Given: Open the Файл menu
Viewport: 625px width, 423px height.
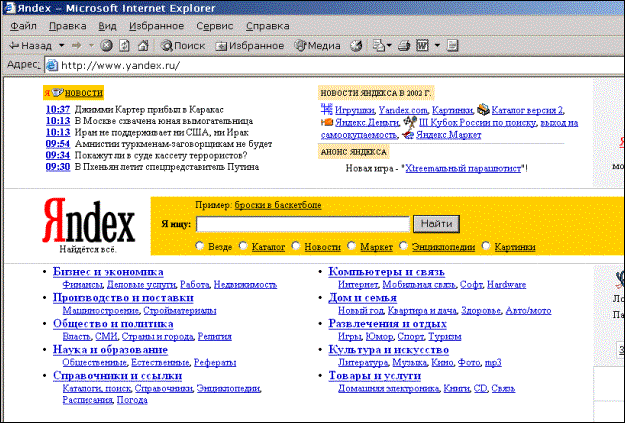Looking at the screenshot, I should coord(23,26).
